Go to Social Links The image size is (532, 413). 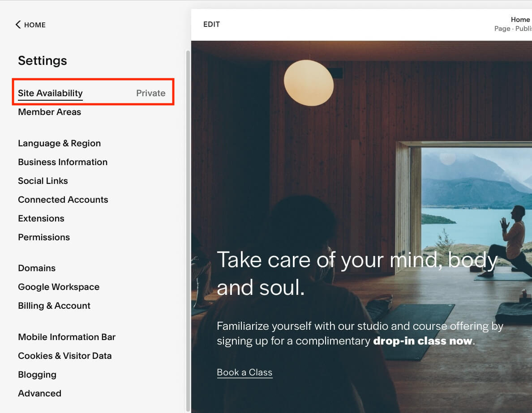tap(43, 181)
